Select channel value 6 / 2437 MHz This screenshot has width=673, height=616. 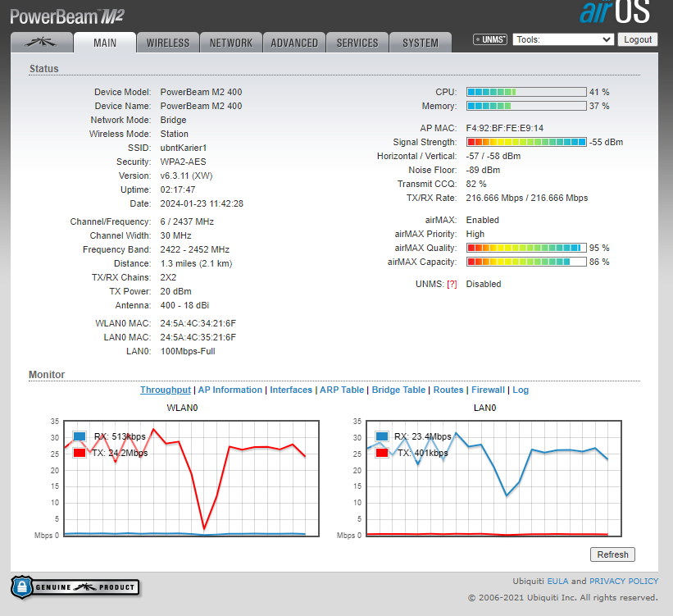click(187, 221)
